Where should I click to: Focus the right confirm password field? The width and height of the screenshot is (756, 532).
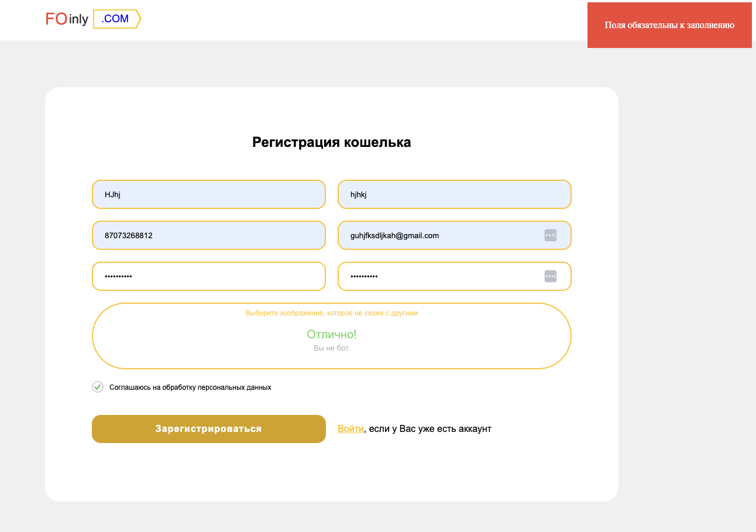[x=439, y=276]
